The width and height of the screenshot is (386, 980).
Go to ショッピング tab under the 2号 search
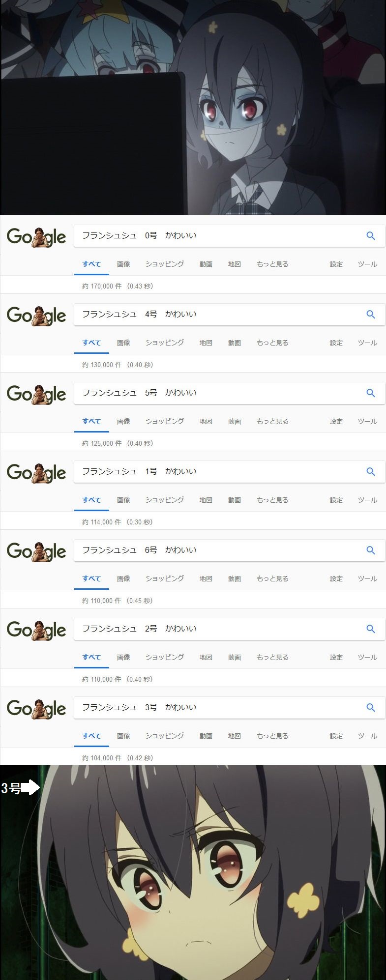tap(165, 657)
